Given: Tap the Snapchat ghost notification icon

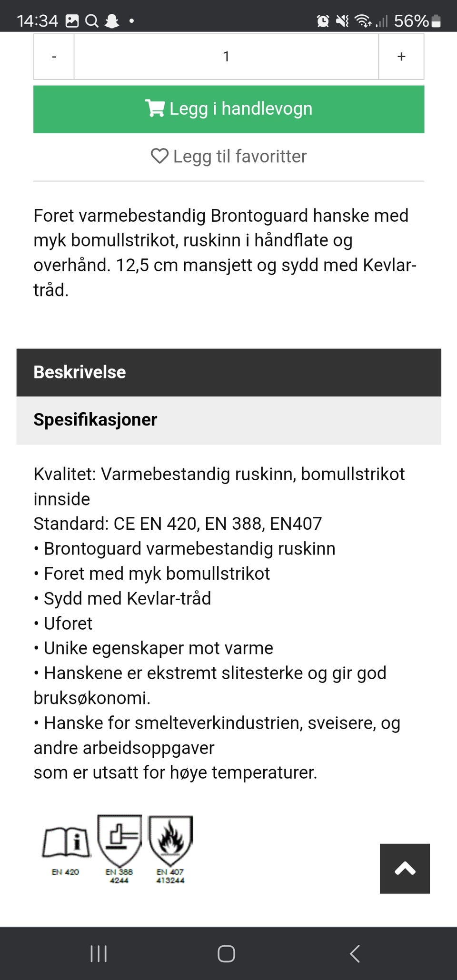Looking at the screenshot, I should coord(112,21).
